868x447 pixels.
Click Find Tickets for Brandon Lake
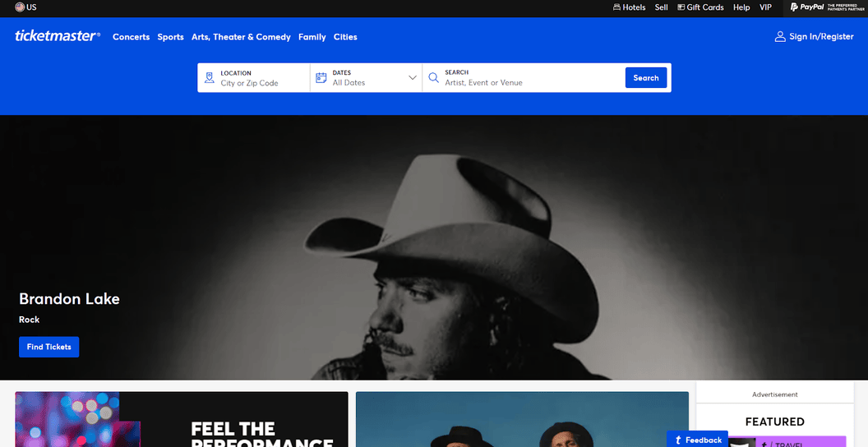(x=48, y=347)
